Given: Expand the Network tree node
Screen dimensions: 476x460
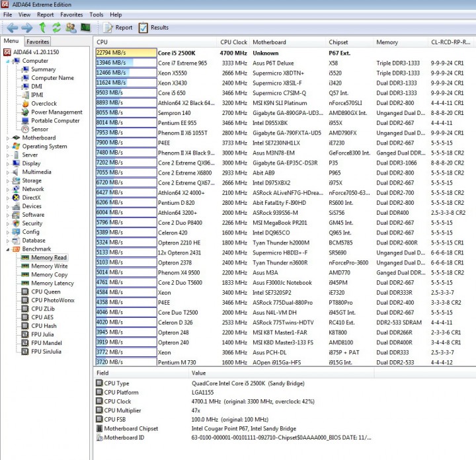Looking at the screenshot, I should 7,189.
